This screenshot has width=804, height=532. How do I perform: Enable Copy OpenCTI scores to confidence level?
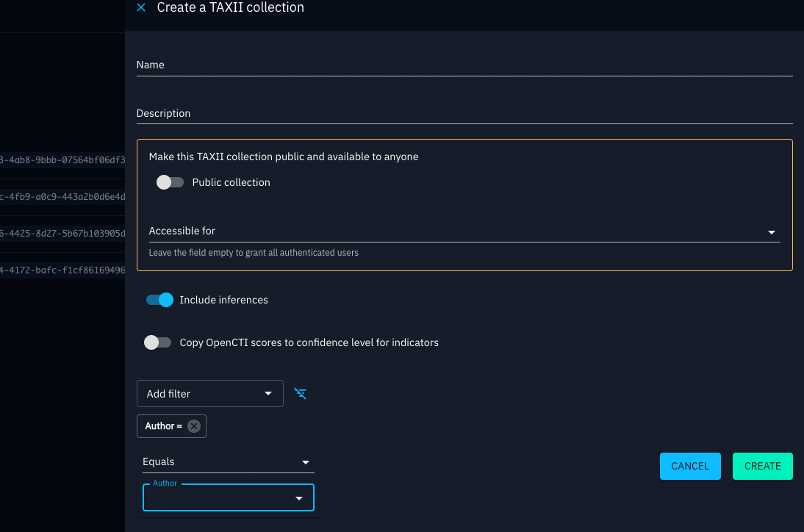[x=158, y=342]
